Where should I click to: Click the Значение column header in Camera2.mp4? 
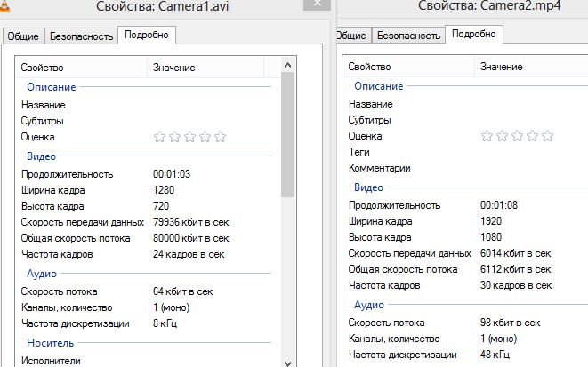point(501,67)
